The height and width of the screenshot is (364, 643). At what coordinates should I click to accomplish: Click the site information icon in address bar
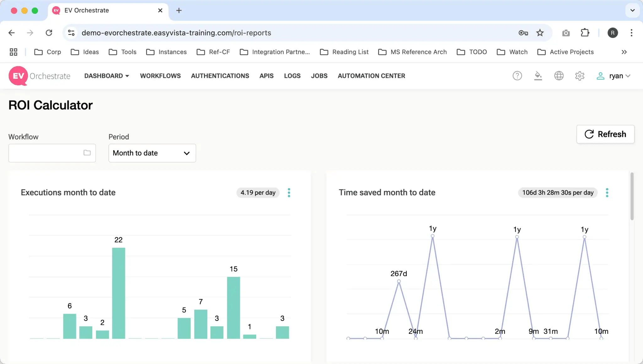point(71,33)
